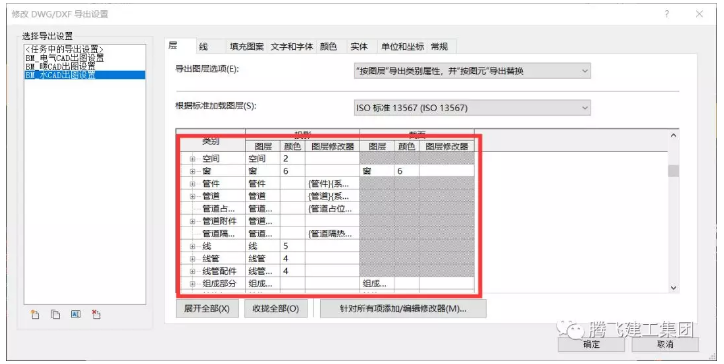The width and height of the screenshot is (724, 364).
Task: Click layer modifier cell {管道}{系...
Action: pos(332,196)
